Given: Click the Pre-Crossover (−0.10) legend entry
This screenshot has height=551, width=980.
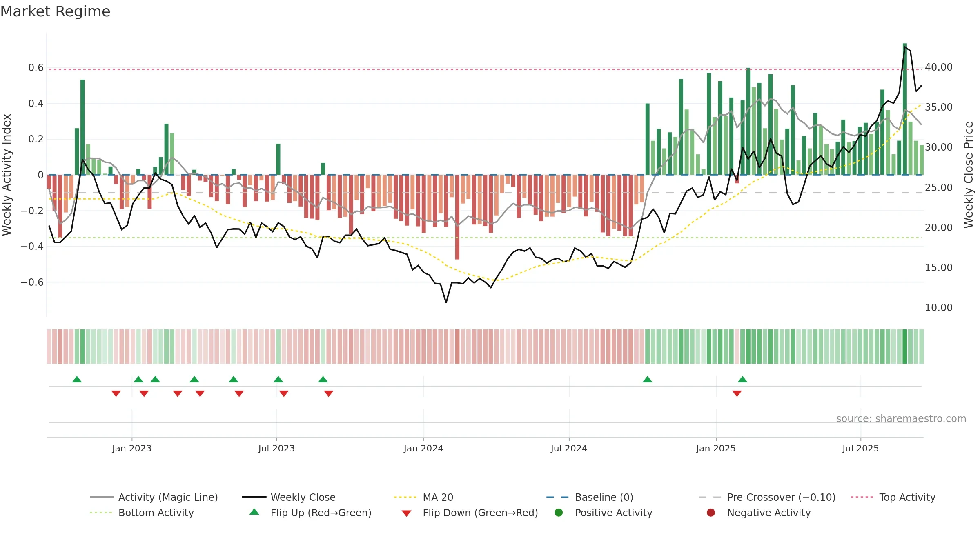Looking at the screenshot, I should pos(767,497).
